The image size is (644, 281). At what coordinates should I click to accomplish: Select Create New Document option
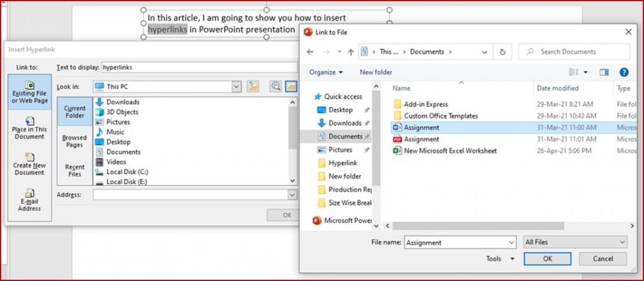click(x=30, y=164)
